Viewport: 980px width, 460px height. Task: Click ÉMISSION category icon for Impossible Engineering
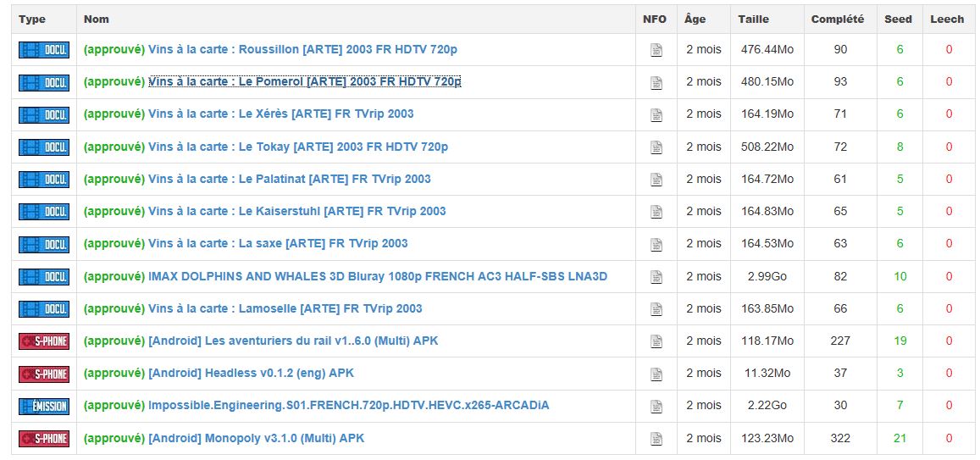click(44, 406)
